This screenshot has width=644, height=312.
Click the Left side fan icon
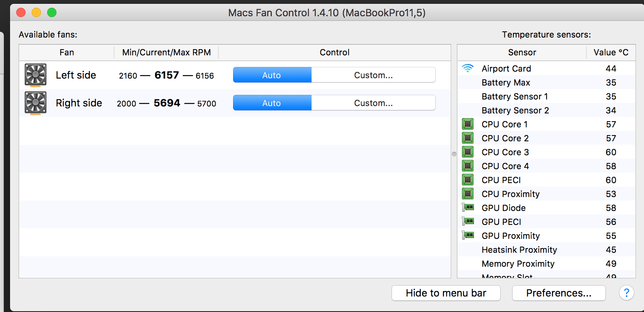coord(36,75)
